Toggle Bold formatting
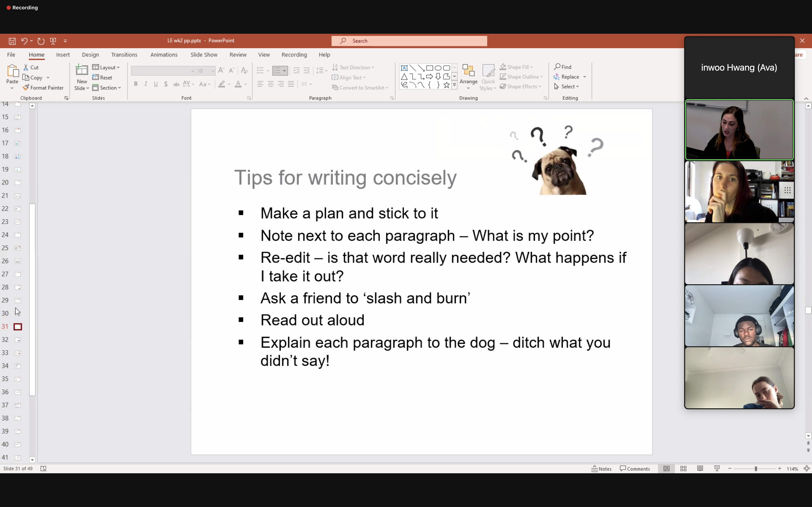Screen dimensions: 812x507 [x=135, y=84]
